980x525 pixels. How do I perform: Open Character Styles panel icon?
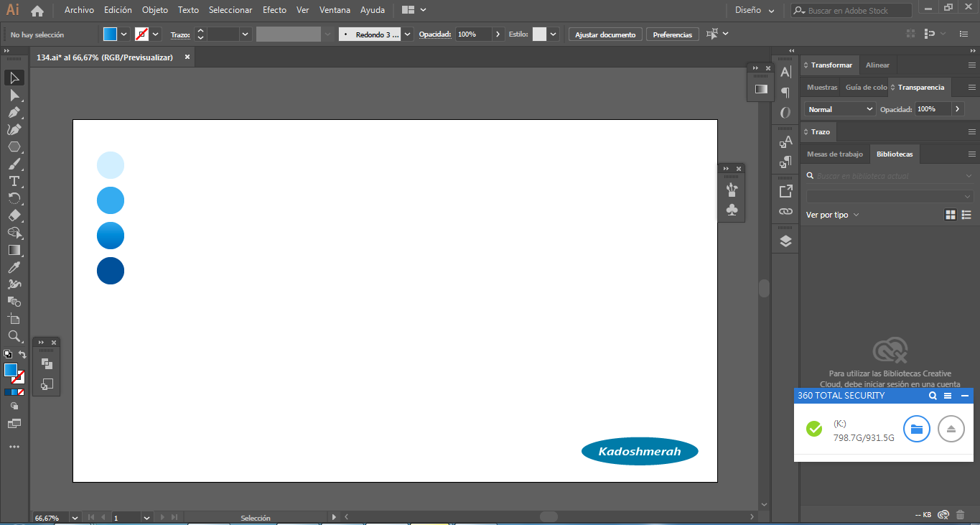coord(785,141)
